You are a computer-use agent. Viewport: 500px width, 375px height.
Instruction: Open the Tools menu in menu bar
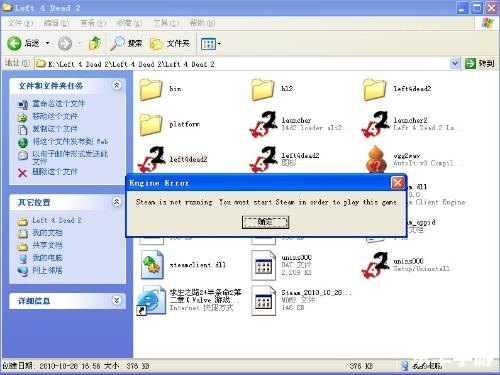[x=166, y=23]
